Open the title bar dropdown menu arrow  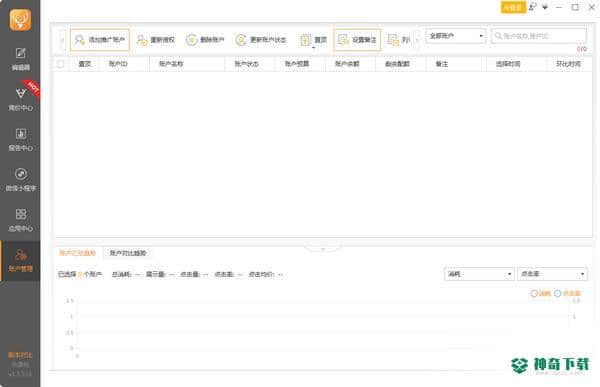[x=545, y=7]
